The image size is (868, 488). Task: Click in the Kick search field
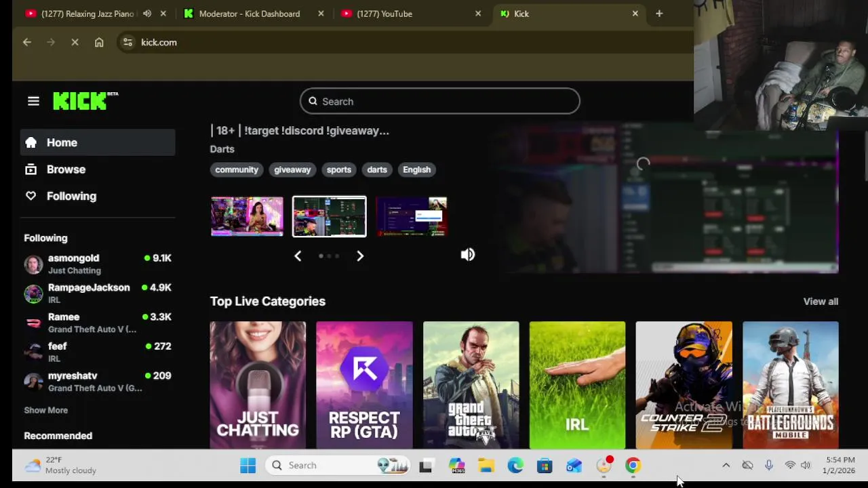pos(439,101)
